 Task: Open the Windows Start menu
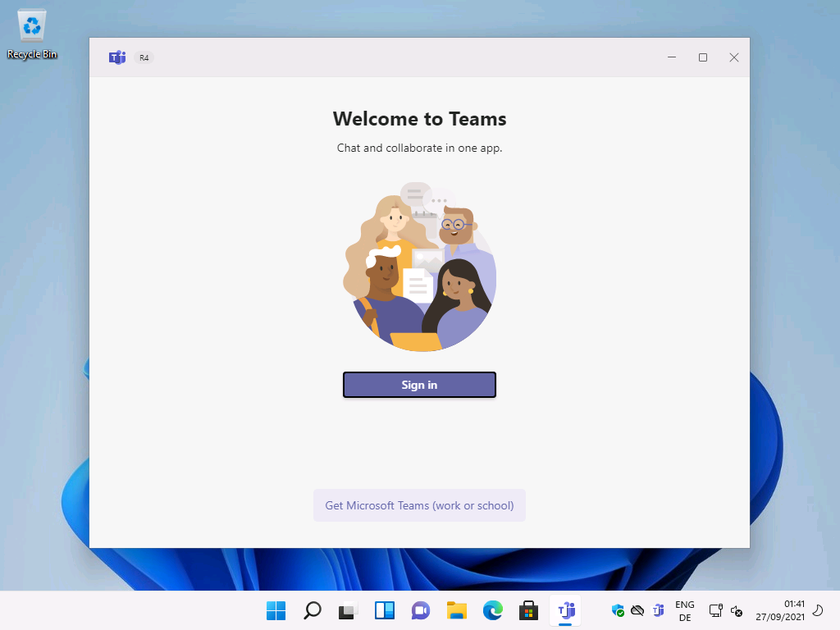(276, 610)
